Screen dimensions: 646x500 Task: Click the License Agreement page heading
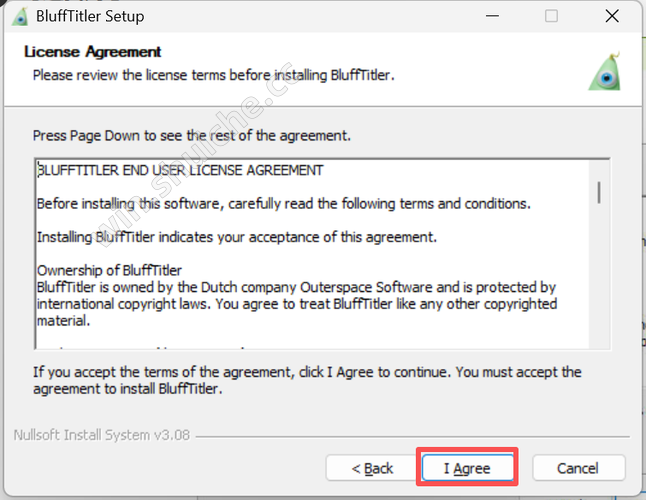(x=93, y=52)
